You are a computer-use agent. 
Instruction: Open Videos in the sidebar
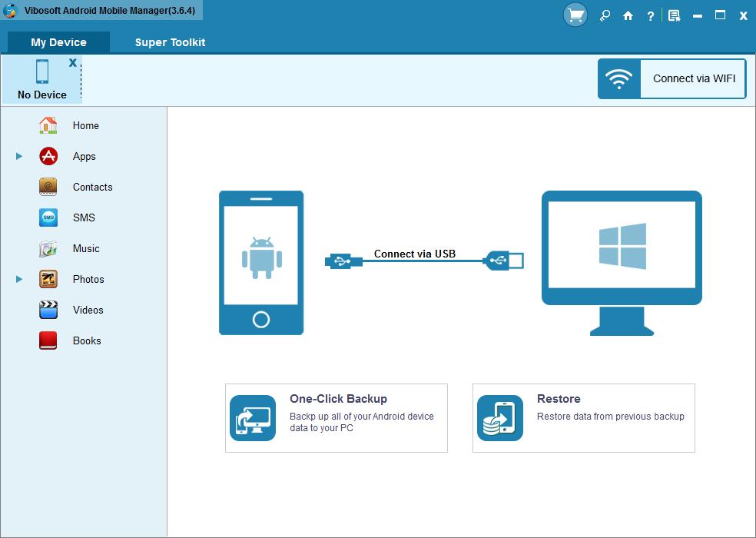point(88,310)
